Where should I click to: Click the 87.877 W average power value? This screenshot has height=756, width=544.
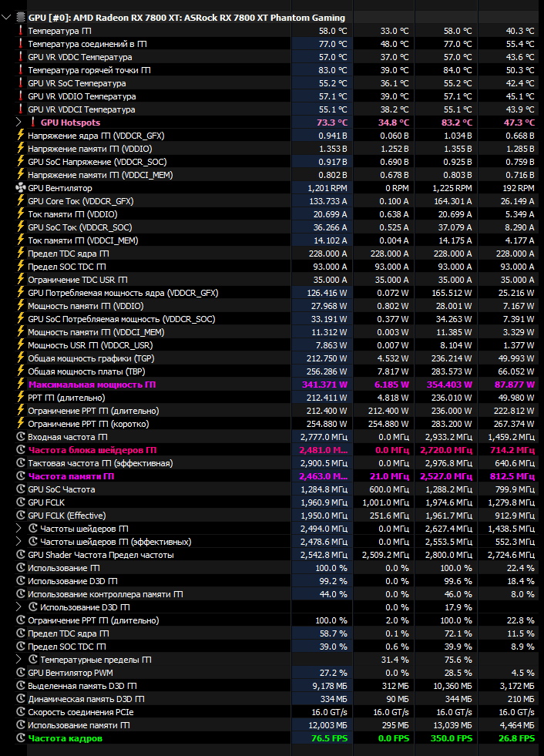[x=515, y=385]
